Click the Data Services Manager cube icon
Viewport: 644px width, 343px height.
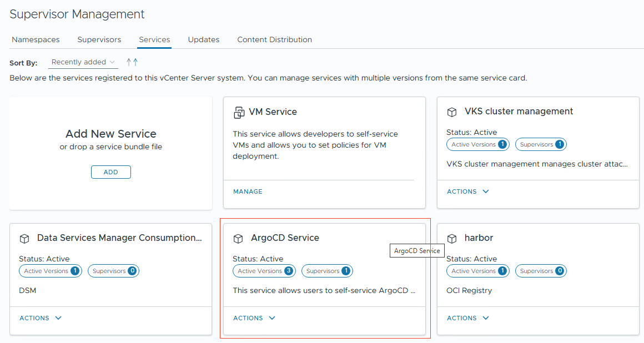coord(24,239)
